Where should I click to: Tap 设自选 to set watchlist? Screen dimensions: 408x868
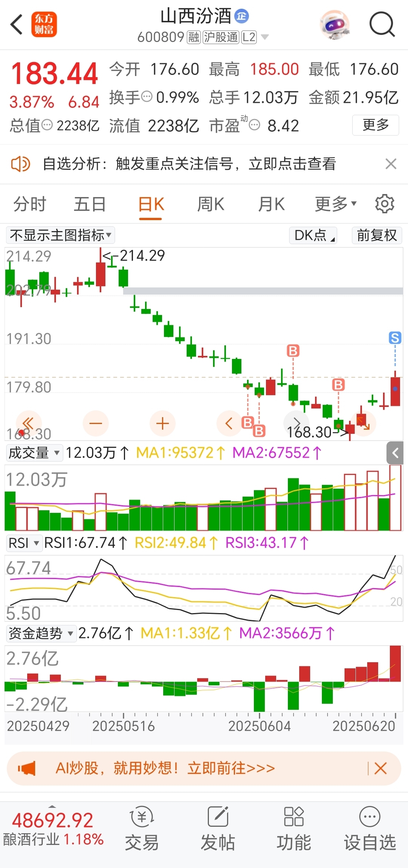[370, 829]
